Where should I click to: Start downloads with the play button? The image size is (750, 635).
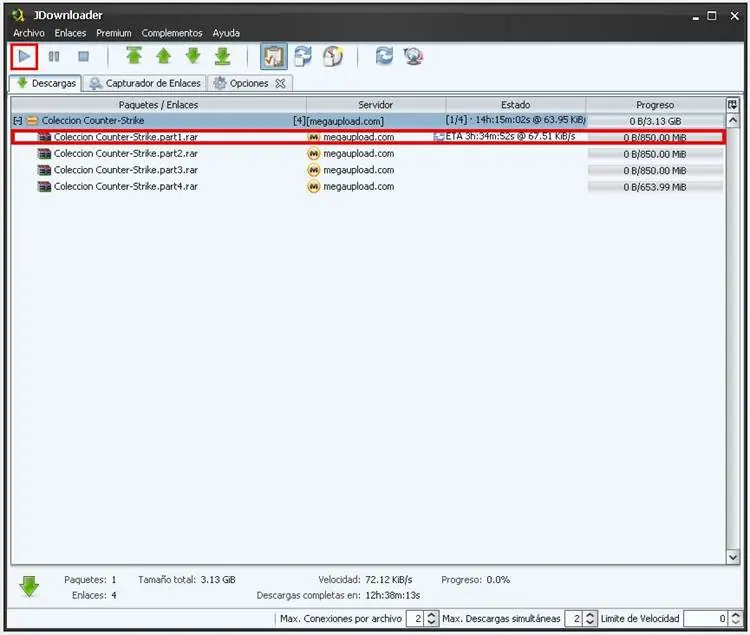tap(24, 57)
